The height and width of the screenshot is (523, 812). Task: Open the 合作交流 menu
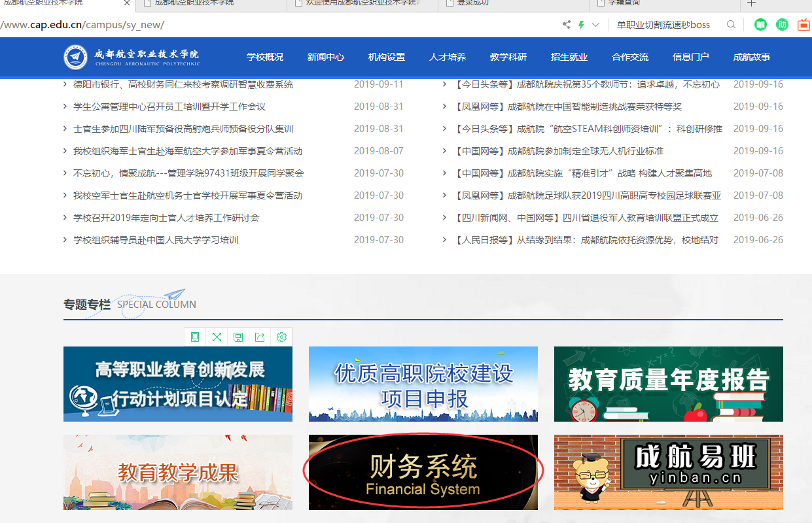(630, 57)
